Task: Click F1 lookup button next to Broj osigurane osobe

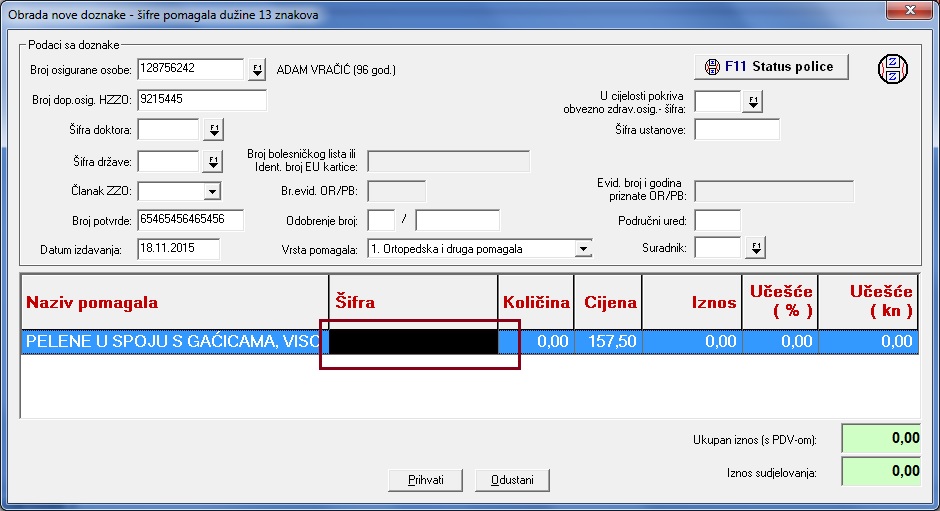Action: 257,70
